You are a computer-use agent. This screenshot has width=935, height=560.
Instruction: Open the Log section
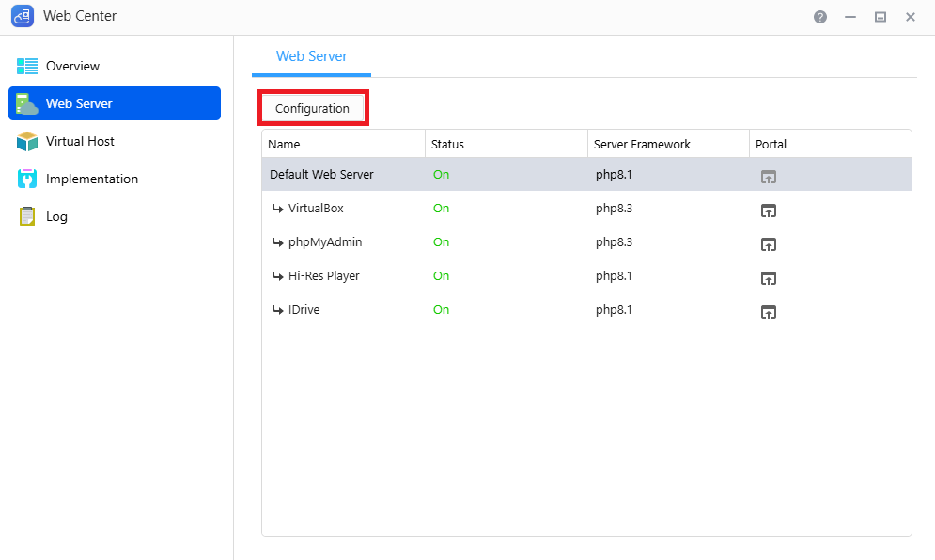point(115,216)
